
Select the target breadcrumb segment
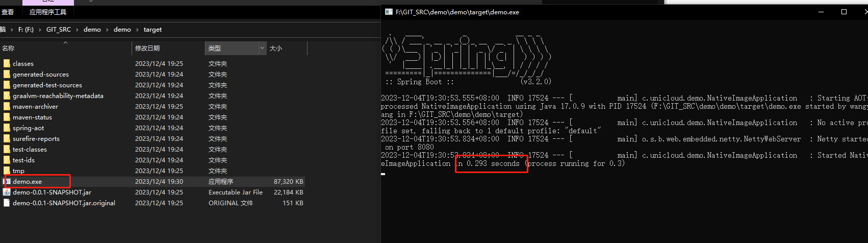(x=152, y=30)
